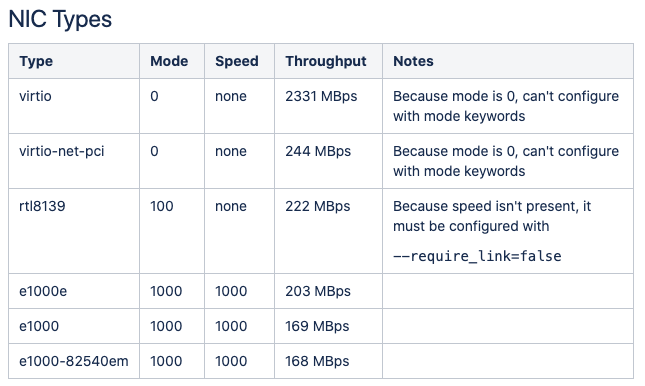Viewport: 645px width, 386px height.
Task: Select the rtl8139 type cell
Action: (42, 206)
